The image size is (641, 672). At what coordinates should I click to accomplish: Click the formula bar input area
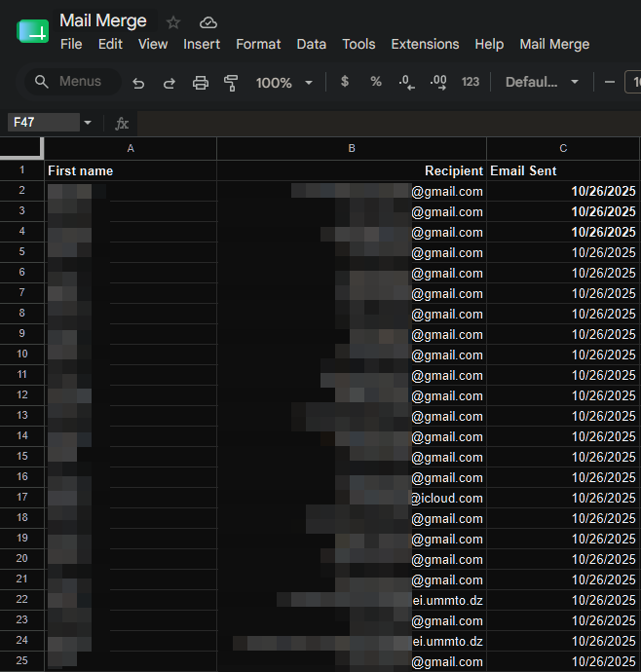pyautogui.click(x=389, y=124)
